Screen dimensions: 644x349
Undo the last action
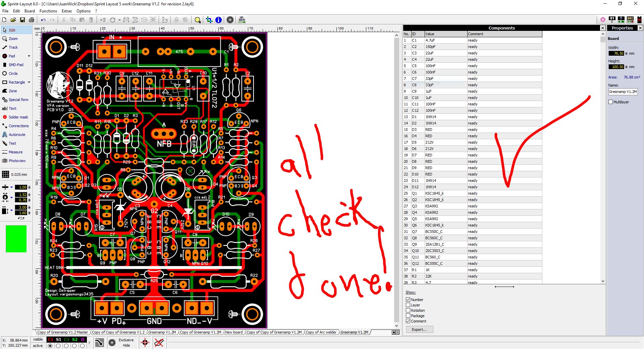(43, 20)
